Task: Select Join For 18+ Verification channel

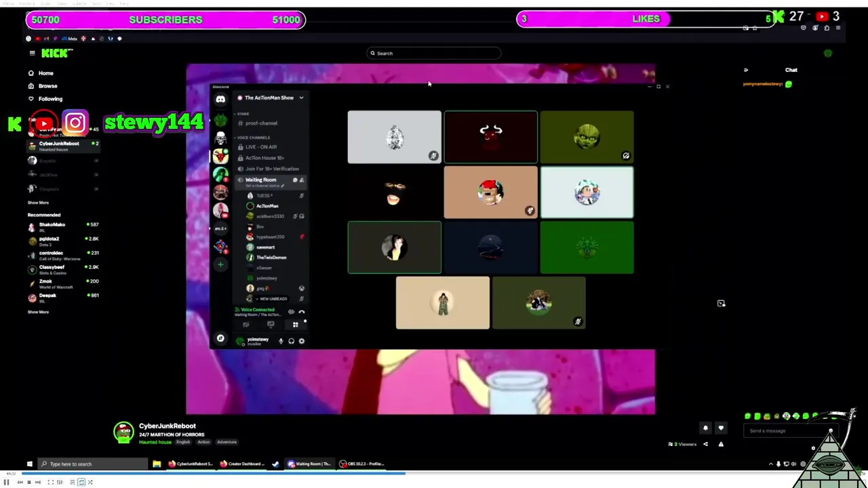Action: click(271, 169)
